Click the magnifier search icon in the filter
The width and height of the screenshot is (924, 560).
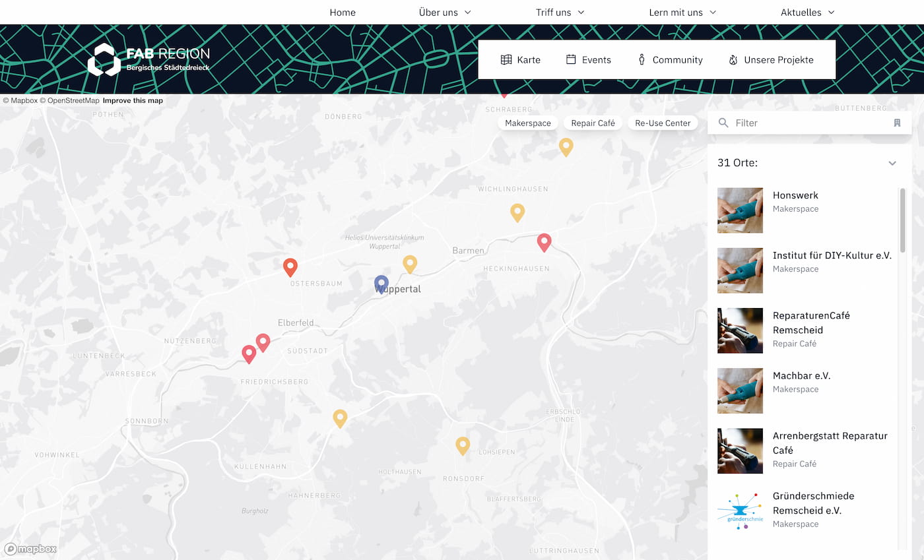coord(724,123)
